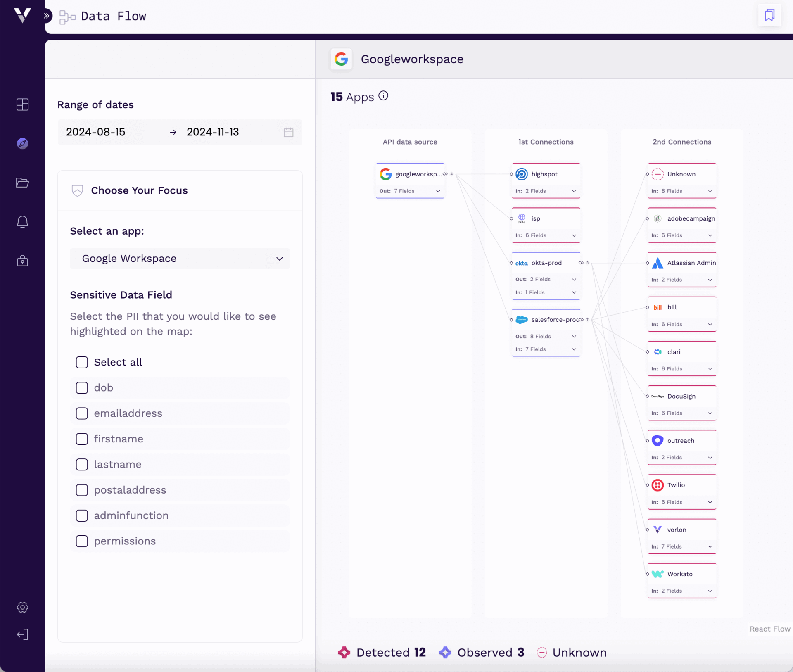Click the Google logo in Googleworkspace header
The height and width of the screenshot is (672, 793).
(341, 59)
